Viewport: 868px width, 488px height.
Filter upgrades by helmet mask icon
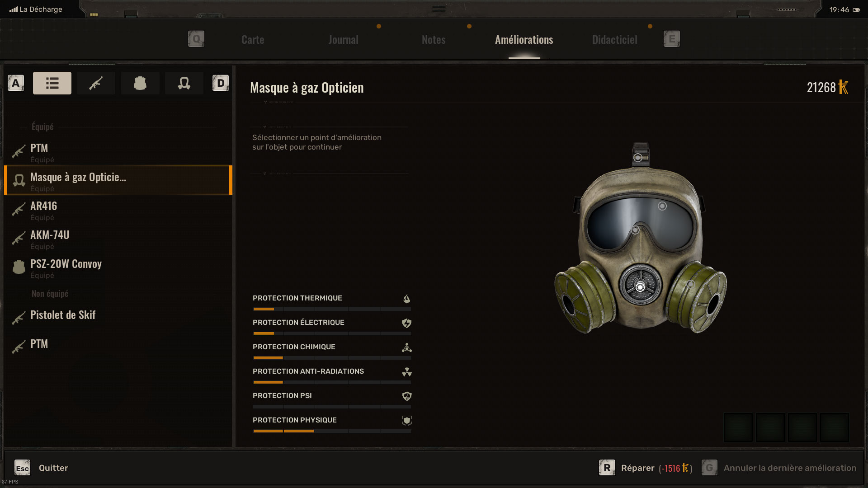(x=184, y=83)
